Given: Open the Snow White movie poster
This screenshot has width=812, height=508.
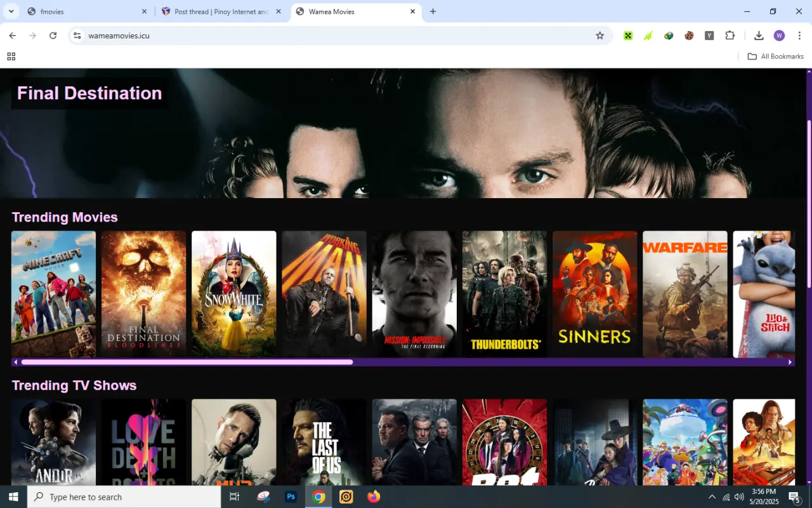Looking at the screenshot, I should pos(234,294).
